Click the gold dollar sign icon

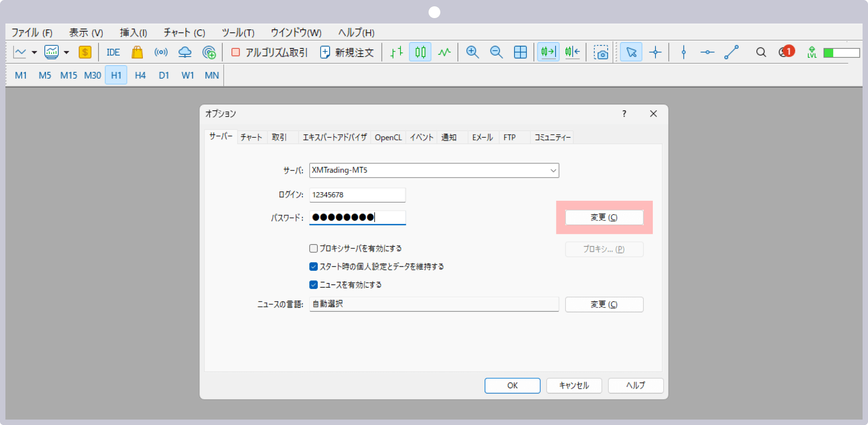coord(85,52)
